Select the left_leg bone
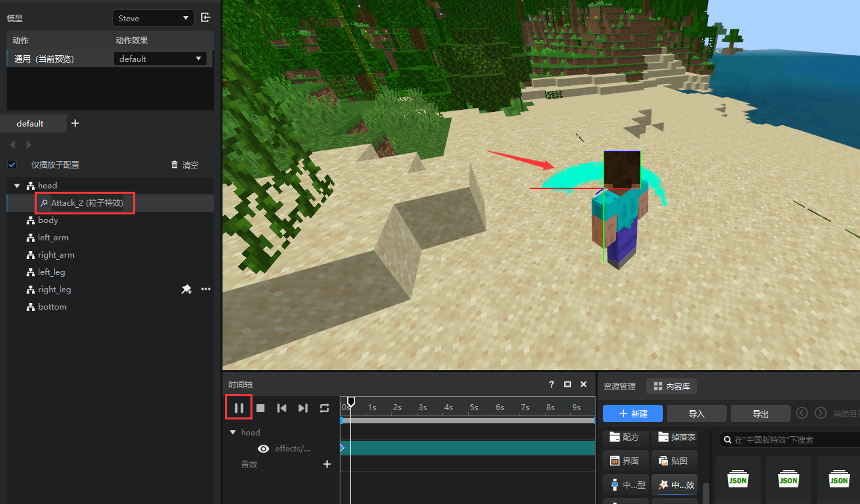The height and width of the screenshot is (504, 860). 51,272
